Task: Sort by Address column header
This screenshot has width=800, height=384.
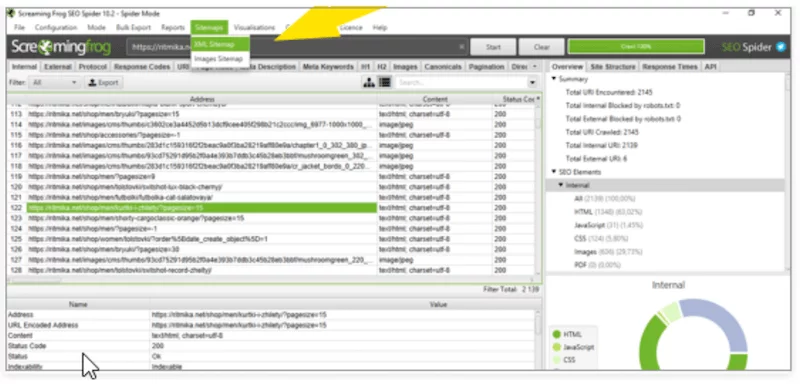Action: 202,99
